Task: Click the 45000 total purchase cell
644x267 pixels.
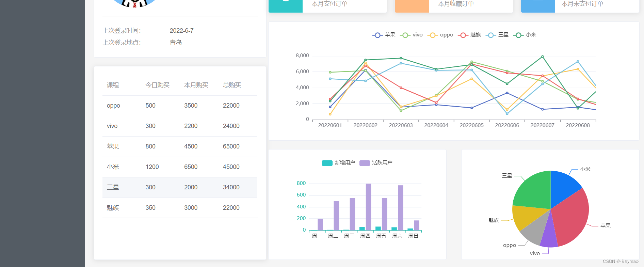Action: [231, 167]
